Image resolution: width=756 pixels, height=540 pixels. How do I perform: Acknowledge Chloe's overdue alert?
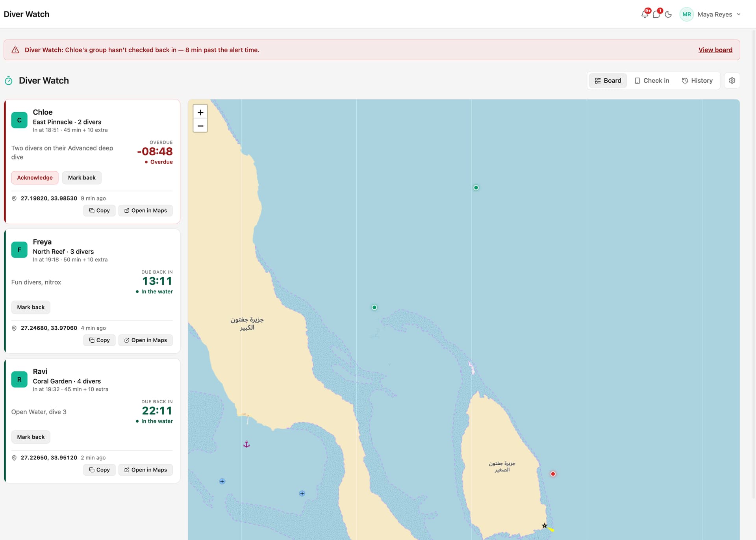[35, 178]
